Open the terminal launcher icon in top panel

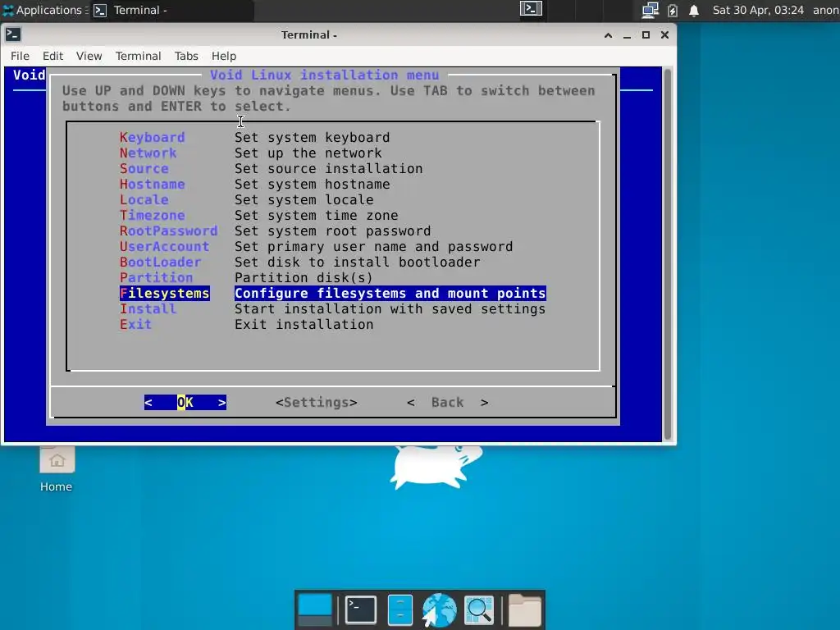pyautogui.click(x=531, y=8)
